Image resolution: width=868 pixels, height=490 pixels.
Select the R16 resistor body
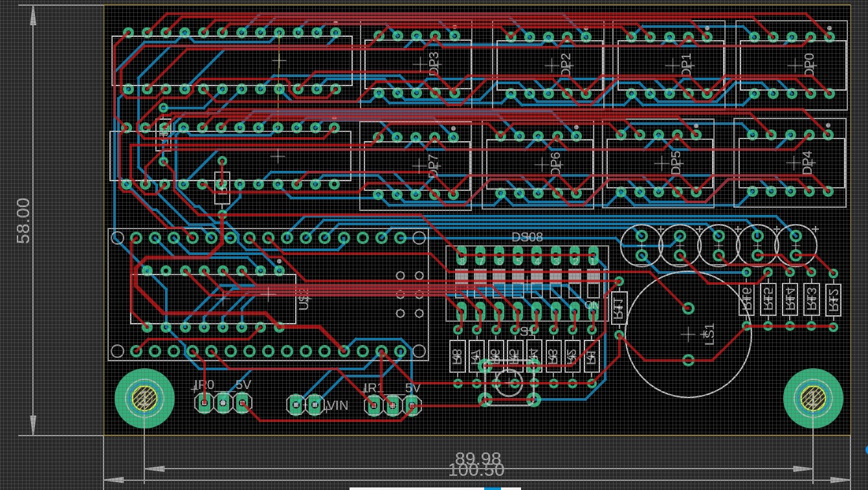(x=747, y=299)
